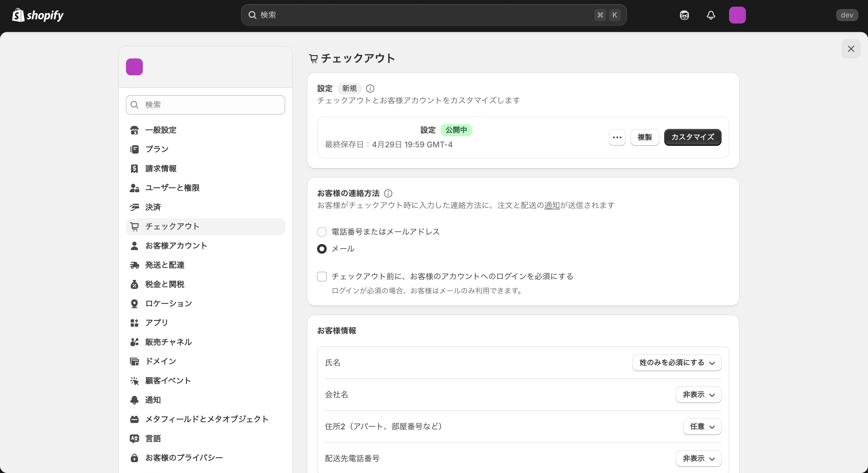868x473 pixels.
Task: Click the metafields icon for メタフィールドとメタオブジェクト
Action: [x=134, y=419]
